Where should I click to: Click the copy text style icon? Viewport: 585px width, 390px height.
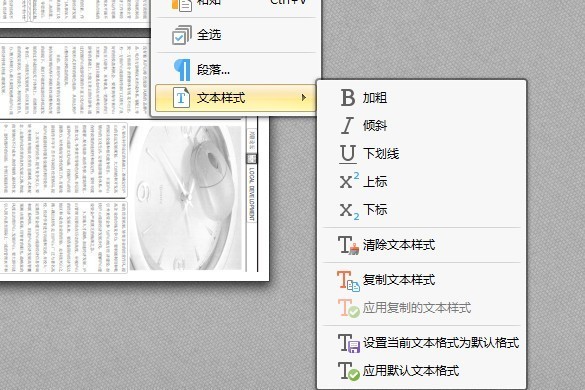click(x=348, y=280)
